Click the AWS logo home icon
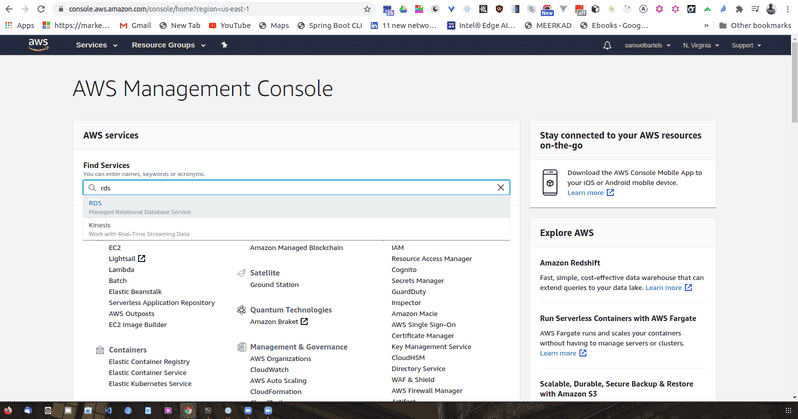Viewport: 798px width, 419px height. pos(38,45)
